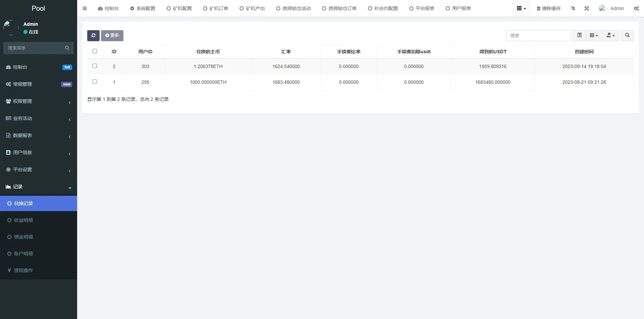Toggle fullscreen with the expand arrows icon
Viewport: 644px width, 319px height.
587,8
